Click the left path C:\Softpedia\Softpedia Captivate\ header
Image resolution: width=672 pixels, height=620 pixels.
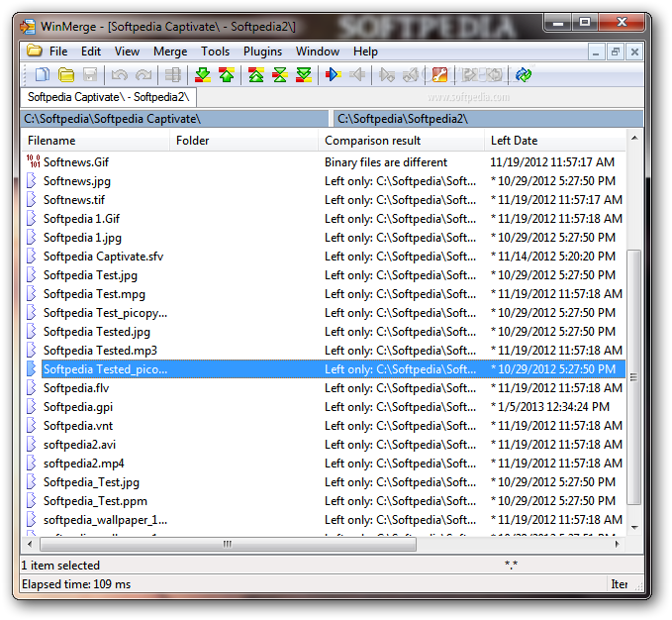(174, 119)
